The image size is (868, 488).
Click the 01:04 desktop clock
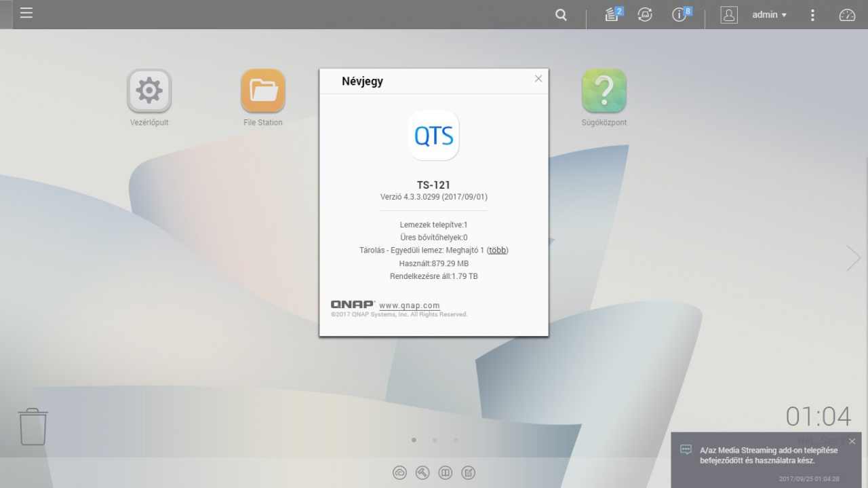point(818,416)
